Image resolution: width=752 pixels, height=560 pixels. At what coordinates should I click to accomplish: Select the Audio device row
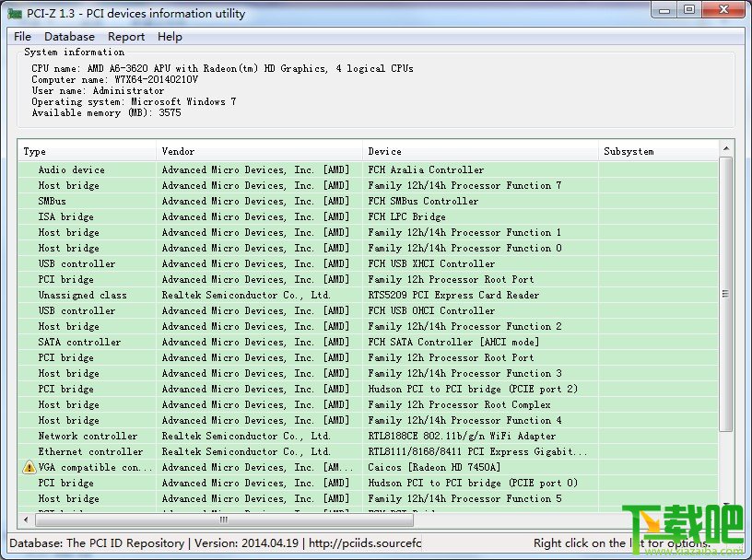coord(368,169)
